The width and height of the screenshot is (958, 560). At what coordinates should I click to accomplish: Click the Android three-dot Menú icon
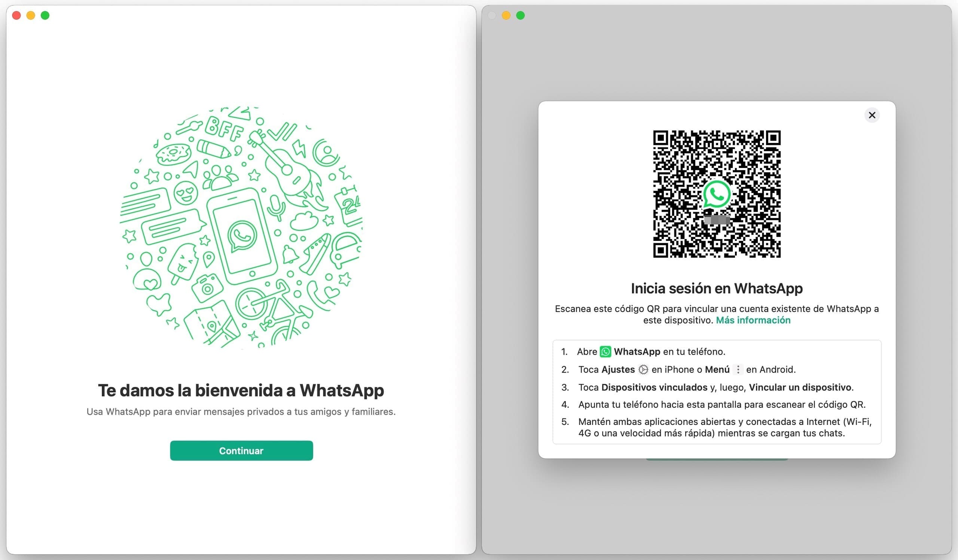coord(738,370)
